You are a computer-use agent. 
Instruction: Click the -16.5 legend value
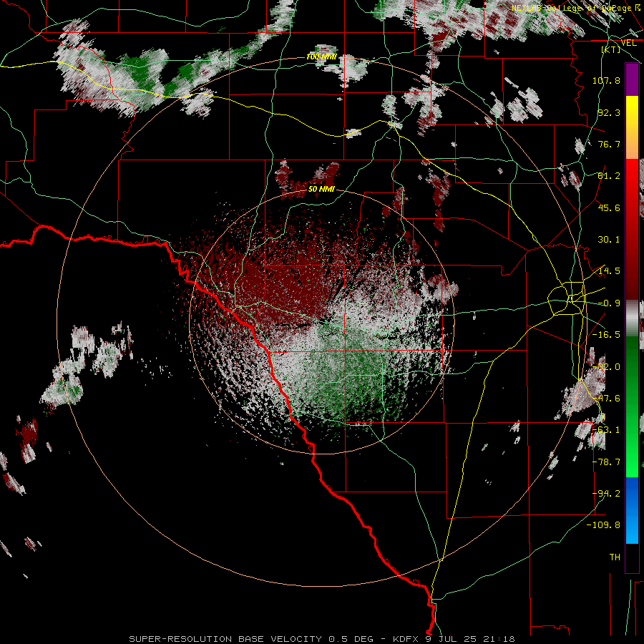click(x=606, y=335)
